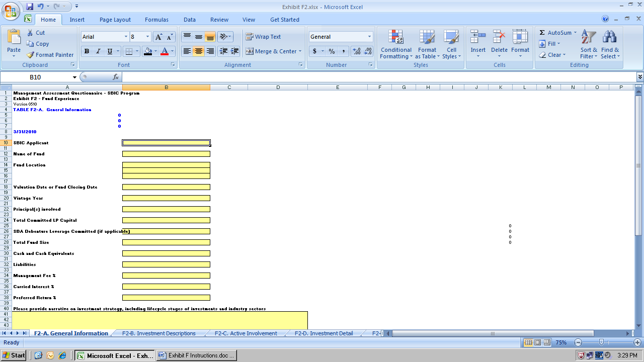Click the Find & Select binoculars icon

point(610,38)
